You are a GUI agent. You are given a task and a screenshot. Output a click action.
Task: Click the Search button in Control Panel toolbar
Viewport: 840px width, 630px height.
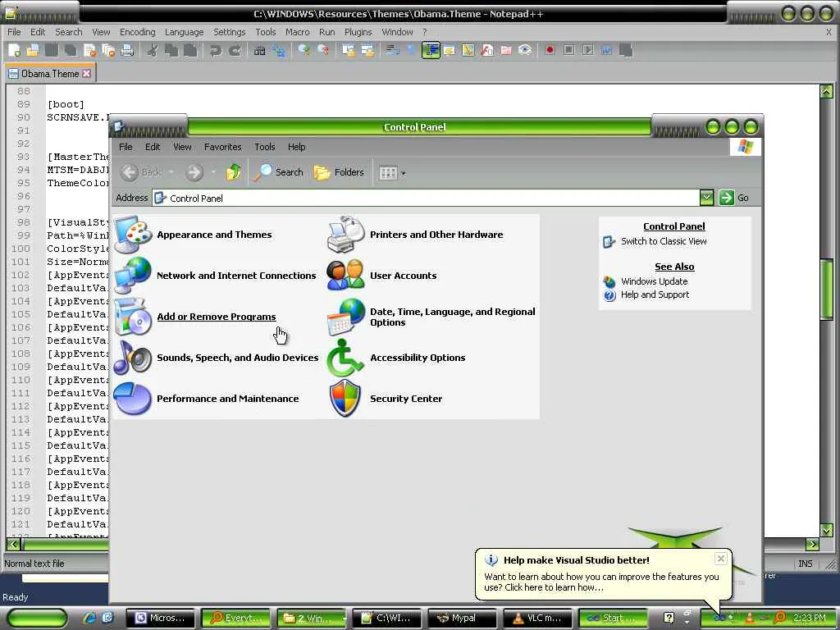[x=279, y=172]
